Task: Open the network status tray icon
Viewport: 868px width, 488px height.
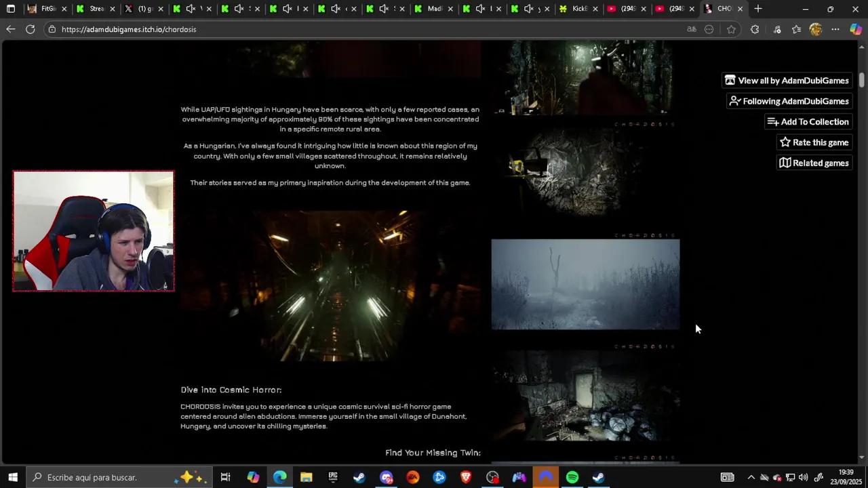Action: coord(790,477)
